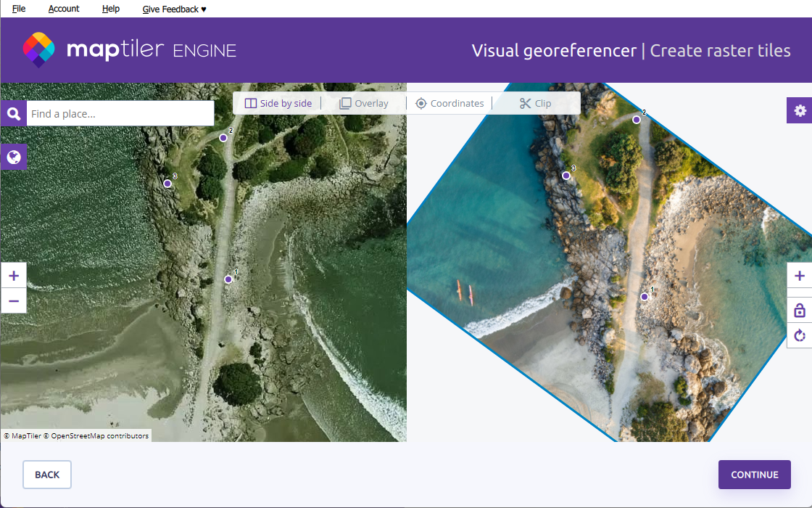Switch to Overlay view mode
812x508 pixels.
point(364,104)
